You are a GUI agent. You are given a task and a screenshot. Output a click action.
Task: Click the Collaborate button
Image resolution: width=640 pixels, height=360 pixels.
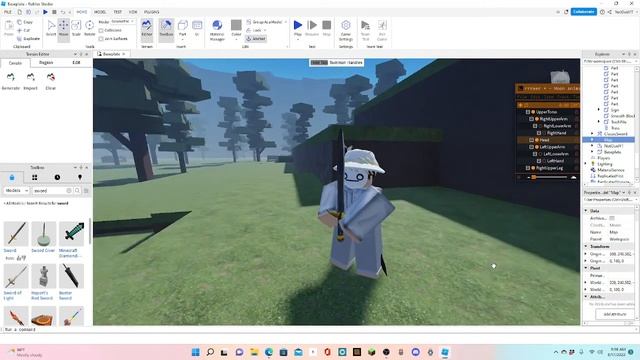click(583, 12)
